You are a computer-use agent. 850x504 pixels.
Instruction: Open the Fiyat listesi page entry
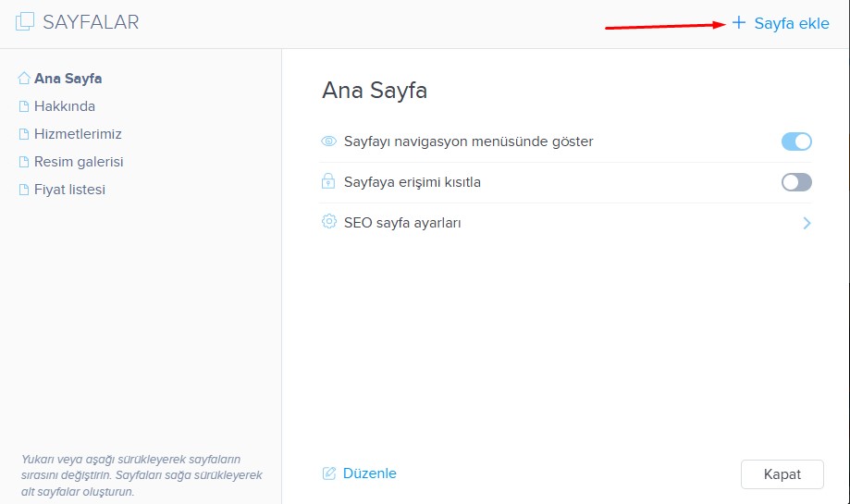point(69,190)
